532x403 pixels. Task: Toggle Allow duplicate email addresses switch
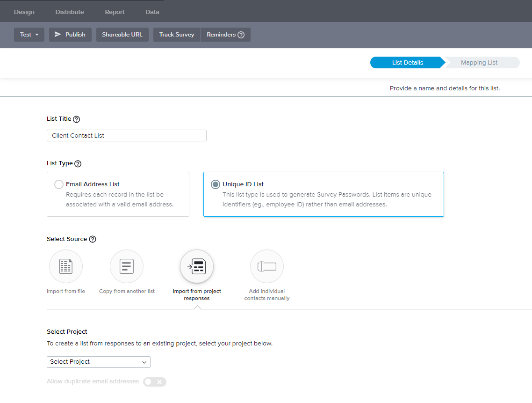(155, 382)
